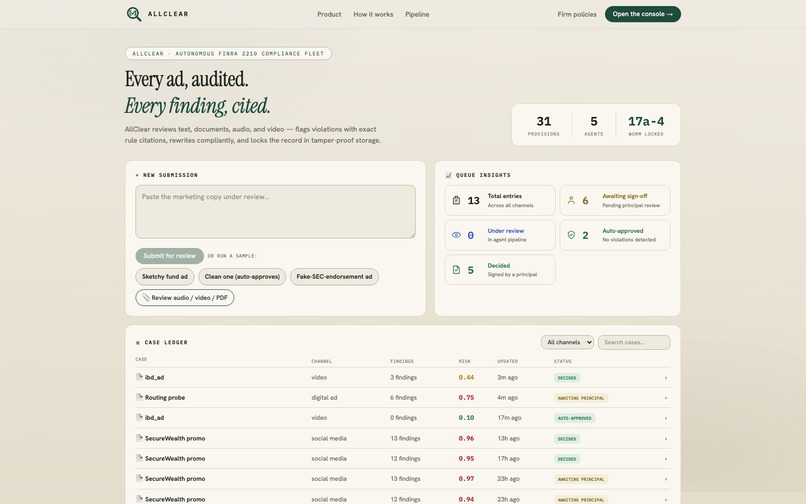This screenshot has height=504, width=806.
Task: Click the Search cases input field
Action: (634, 342)
